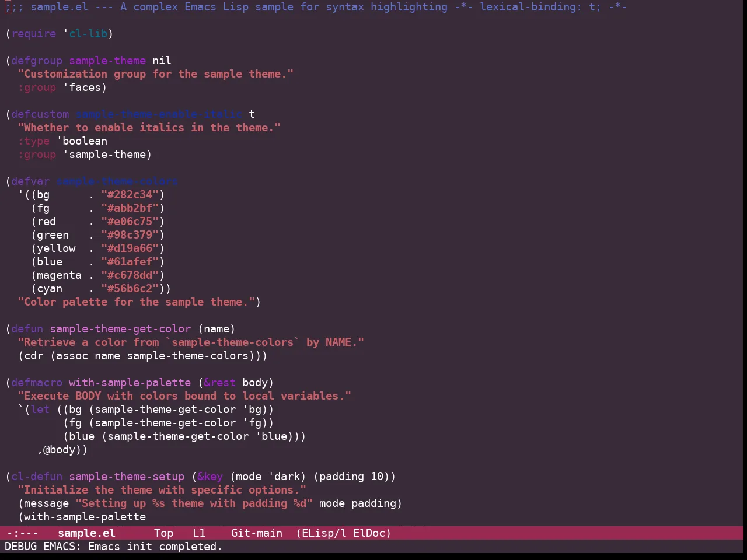Click the 'defun' keyword
747x560 pixels.
pos(27,329)
